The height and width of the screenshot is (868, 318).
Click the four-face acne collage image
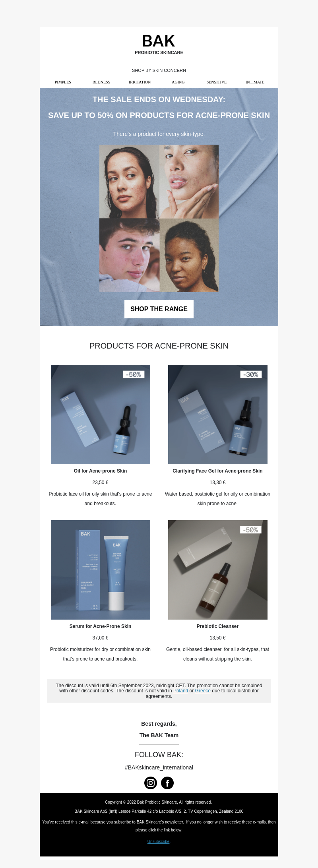[x=159, y=218]
